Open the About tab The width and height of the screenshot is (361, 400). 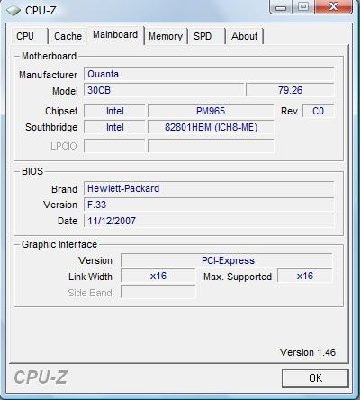244,36
